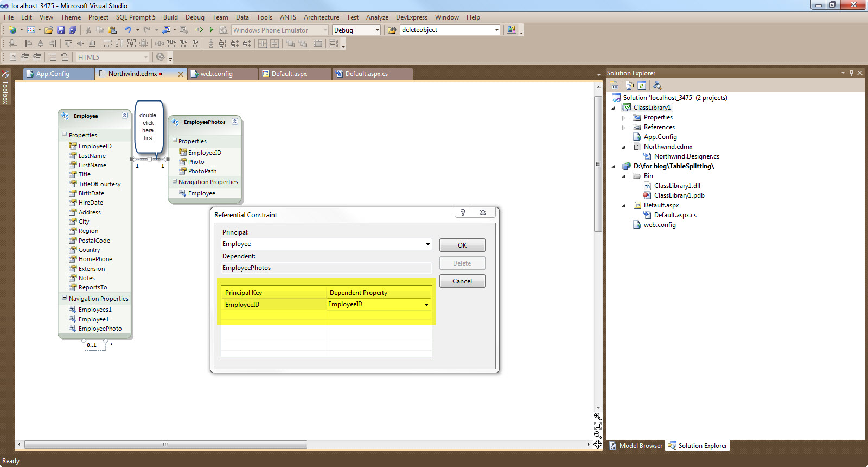The height and width of the screenshot is (467, 868).
Task: Save the current file with floppy icon
Action: 61,30
